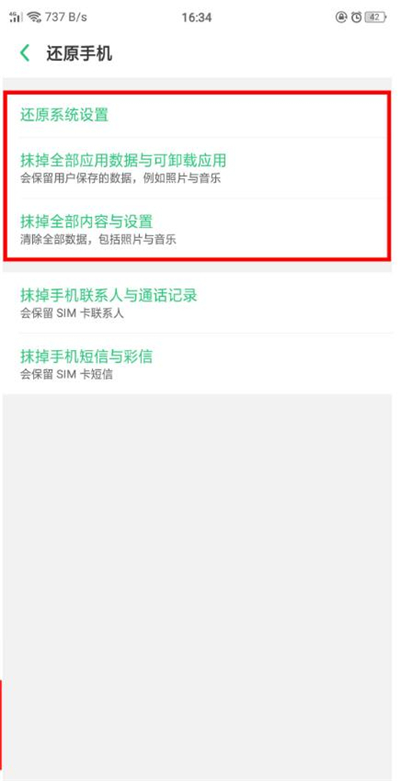Tap the 还原手机 page title

click(x=79, y=54)
